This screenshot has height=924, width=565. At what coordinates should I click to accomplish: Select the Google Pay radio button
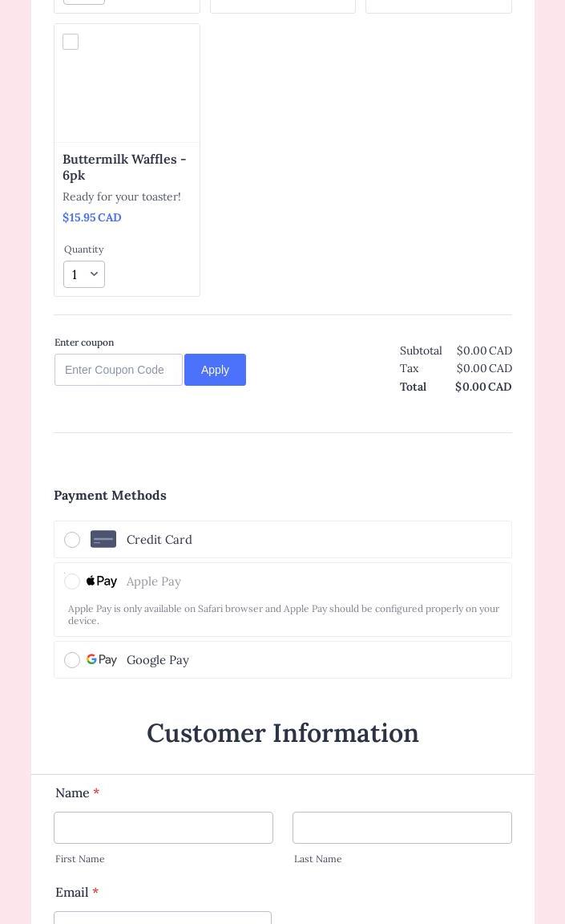tap(72, 660)
